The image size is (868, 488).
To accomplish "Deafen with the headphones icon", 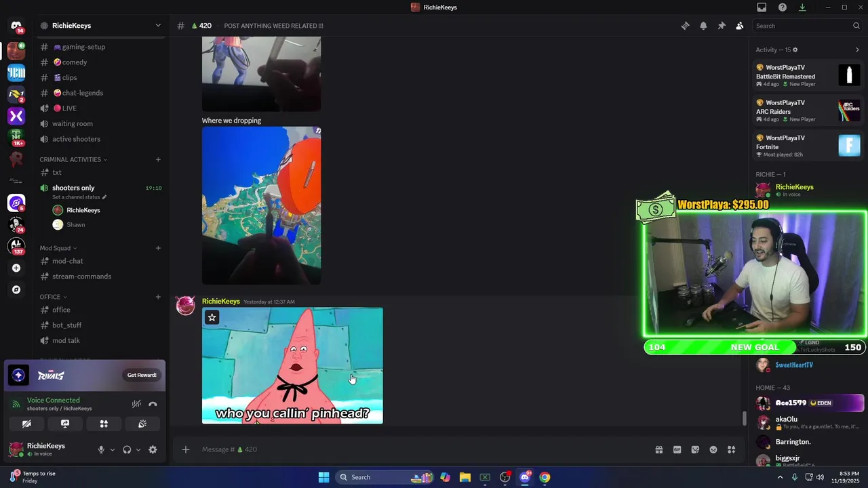I will coord(127,449).
